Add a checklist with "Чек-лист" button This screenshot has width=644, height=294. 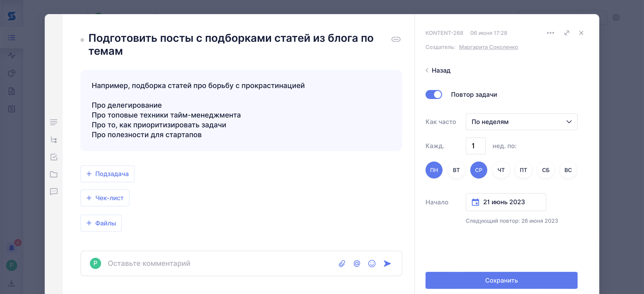click(x=105, y=198)
